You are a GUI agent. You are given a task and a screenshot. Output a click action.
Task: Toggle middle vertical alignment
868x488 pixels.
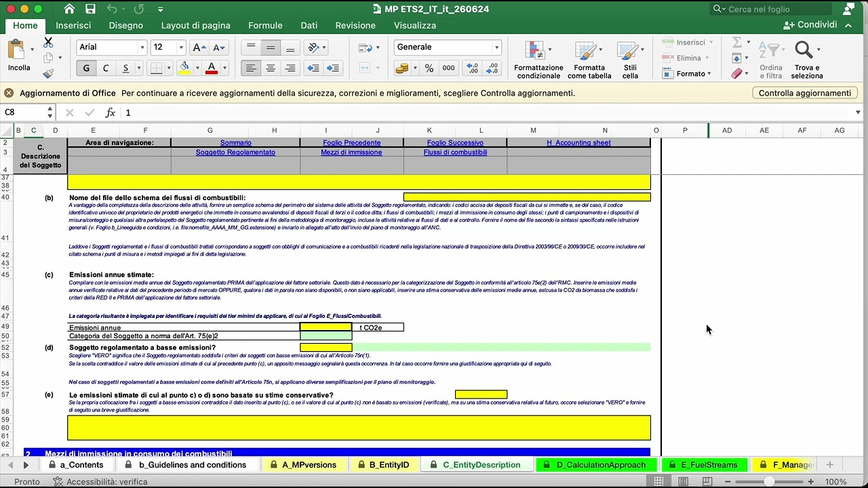[271, 47]
